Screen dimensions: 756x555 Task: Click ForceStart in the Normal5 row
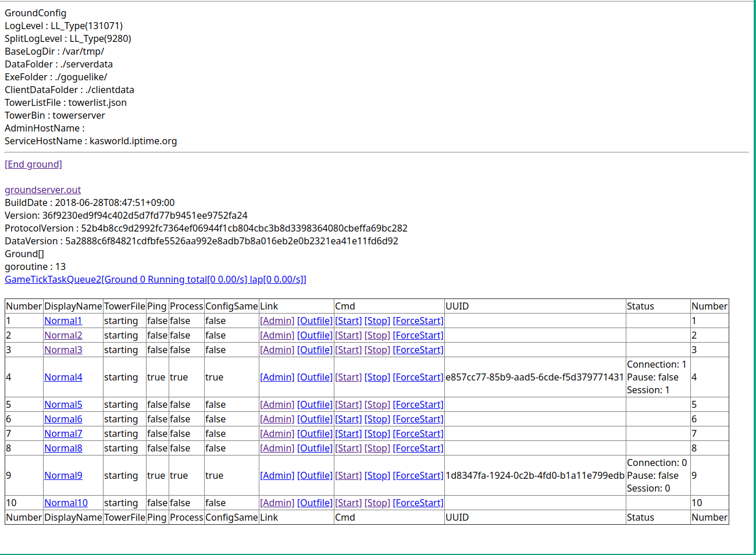(x=418, y=404)
